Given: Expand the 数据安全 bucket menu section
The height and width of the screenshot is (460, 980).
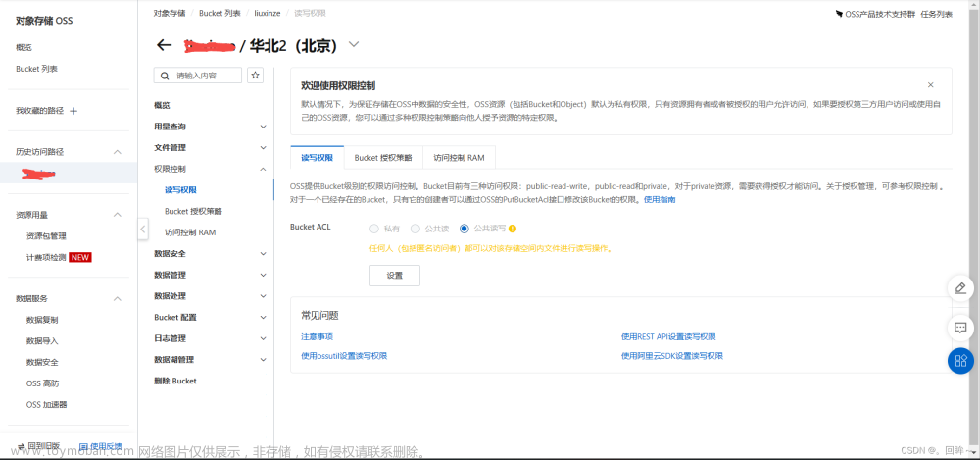Looking at the screenshot, I should point(263,253).
